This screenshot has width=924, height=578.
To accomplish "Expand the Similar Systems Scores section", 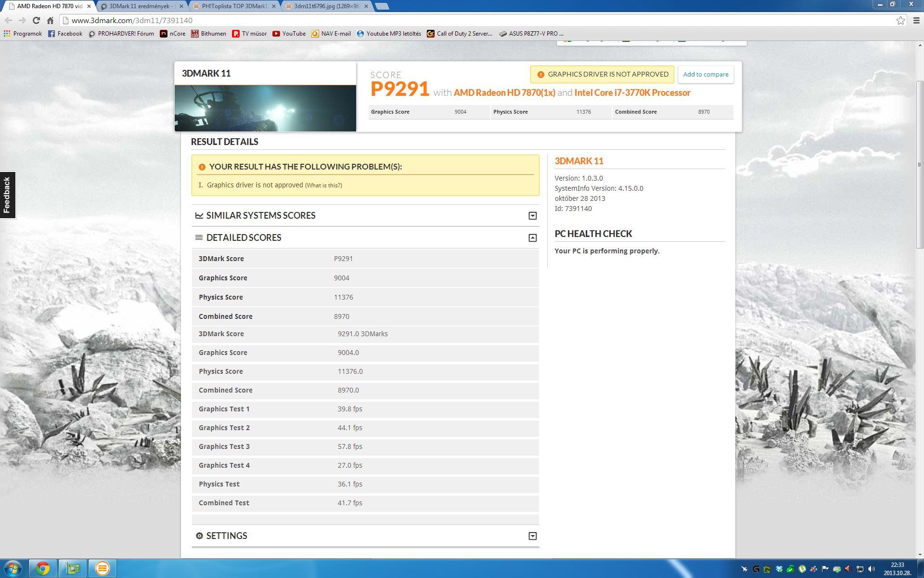I will coord(532,216).
